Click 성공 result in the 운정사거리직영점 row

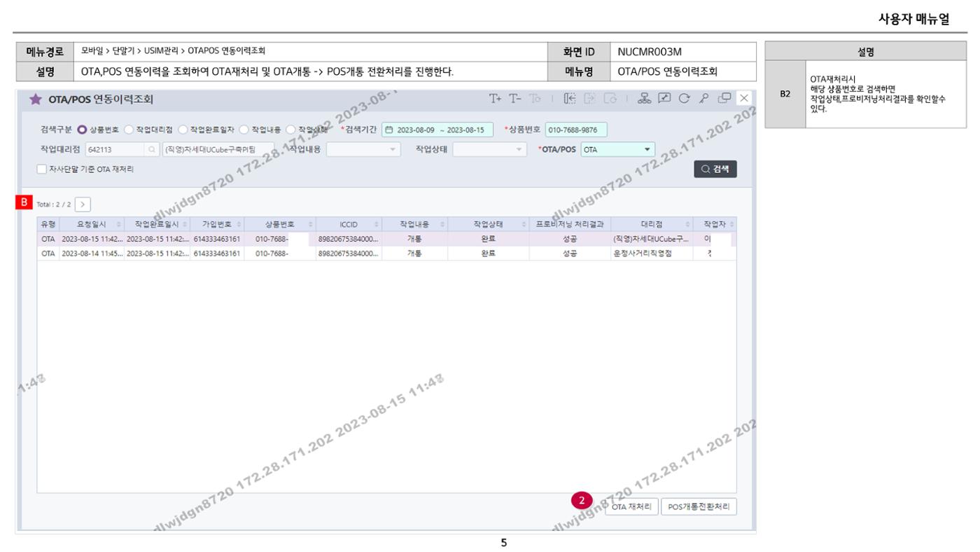click(571, 254)
